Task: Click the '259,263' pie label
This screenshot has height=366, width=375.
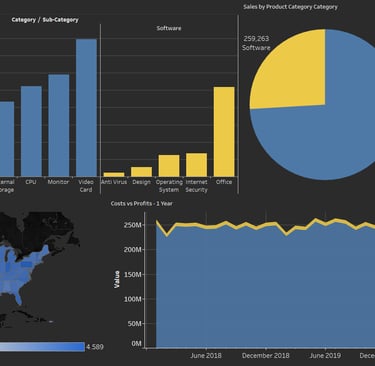Action: tap(256, 39)
